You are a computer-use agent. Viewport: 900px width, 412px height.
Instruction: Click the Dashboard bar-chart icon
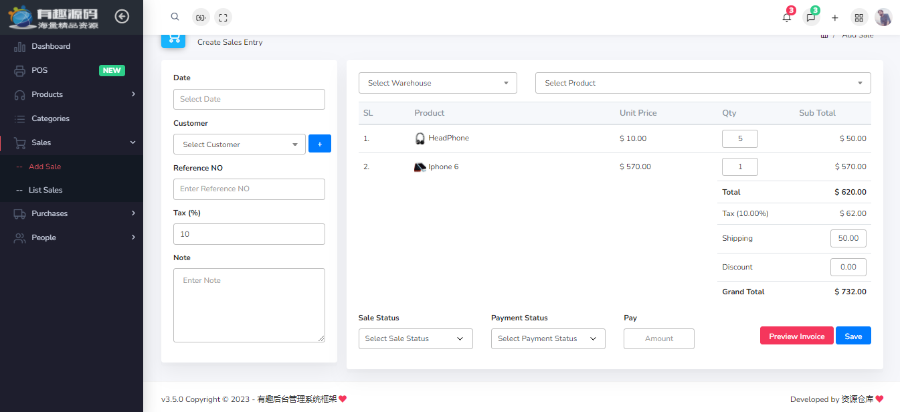[20, 46]
